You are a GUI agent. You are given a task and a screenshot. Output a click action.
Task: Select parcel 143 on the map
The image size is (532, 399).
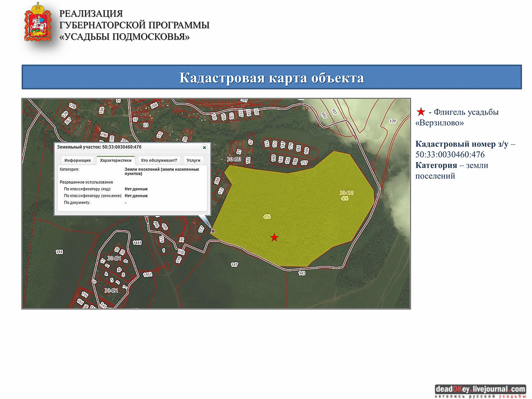(x=302, y=273)
